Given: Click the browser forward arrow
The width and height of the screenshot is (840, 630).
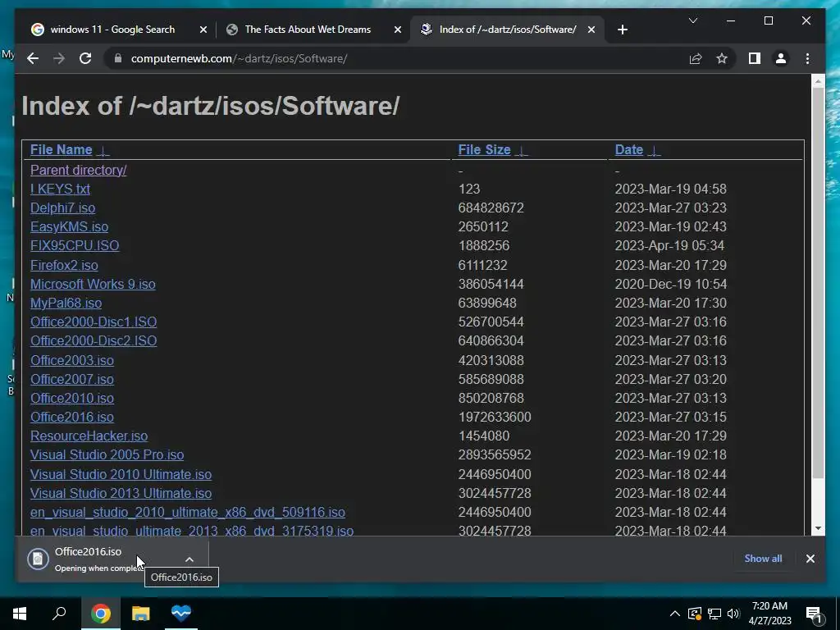Looking at the screenshot, I should click(x=59, y=58).
